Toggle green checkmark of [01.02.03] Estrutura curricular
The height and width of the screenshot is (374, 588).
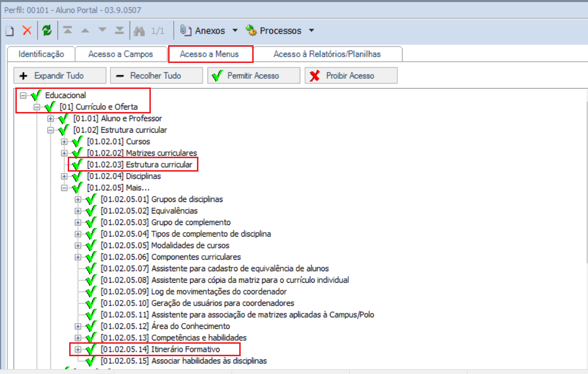click(x=77, y=164)
